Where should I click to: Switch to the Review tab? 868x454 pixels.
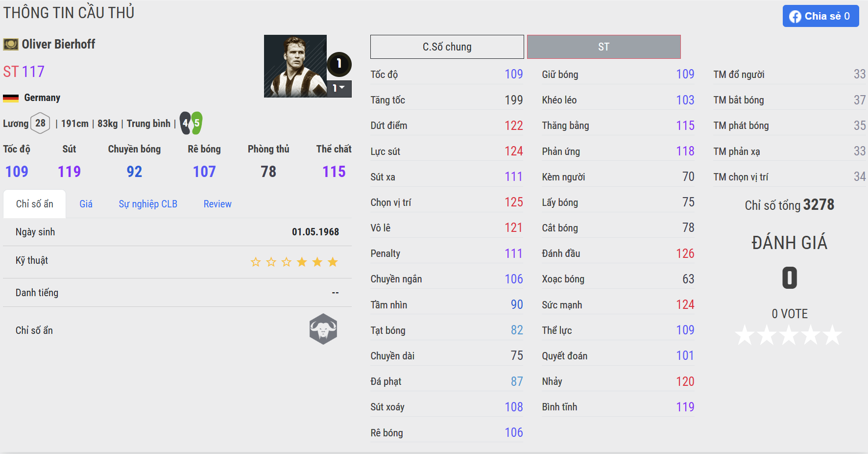(x=217, y=204)
